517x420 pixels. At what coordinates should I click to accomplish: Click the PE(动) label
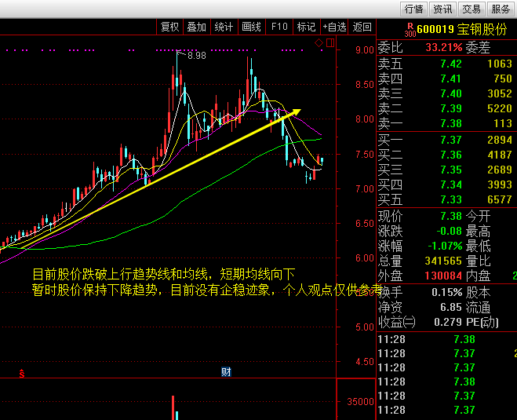(x=482, y=322)
